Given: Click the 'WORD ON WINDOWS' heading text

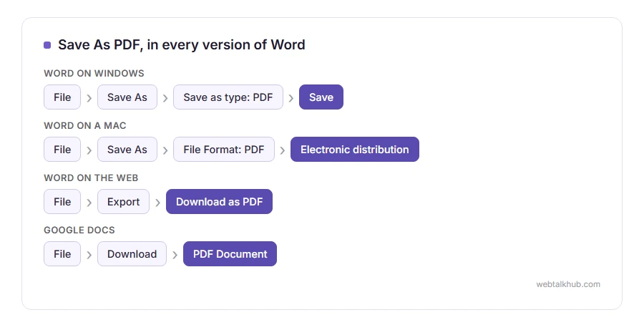Looking at the screenshot, I should pos(94,73).
